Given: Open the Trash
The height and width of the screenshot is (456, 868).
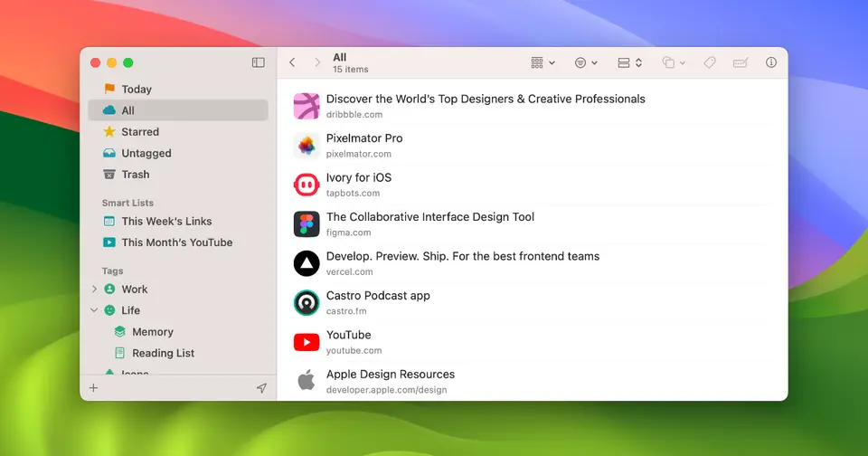Looking at the screenshot, I should coord(178,175).
